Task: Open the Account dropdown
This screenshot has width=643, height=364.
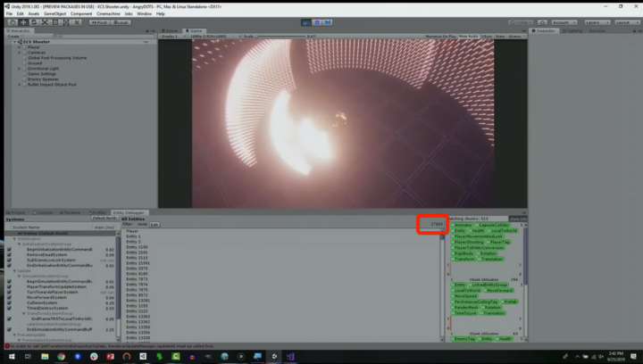Action: click(564, 22)
